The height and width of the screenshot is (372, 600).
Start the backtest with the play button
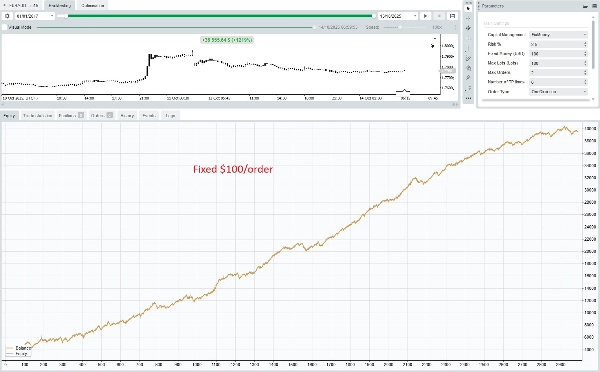pyautogui.click(x=425, y=16)
